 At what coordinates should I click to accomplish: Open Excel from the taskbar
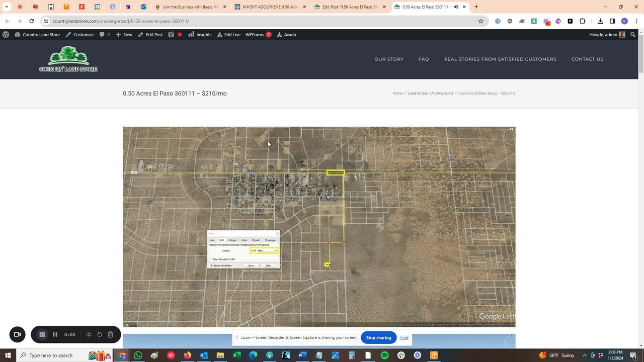236,355
